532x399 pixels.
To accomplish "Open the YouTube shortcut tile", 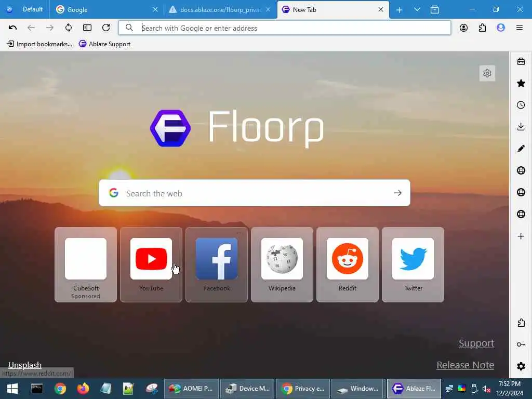I will 151,264.
